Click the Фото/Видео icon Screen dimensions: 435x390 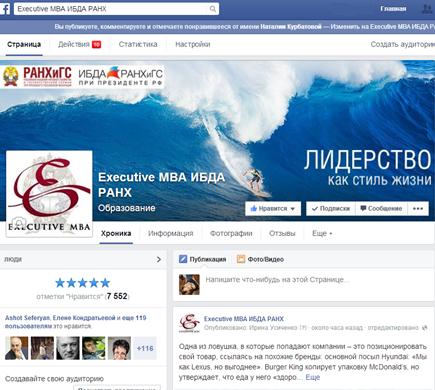[241, 259]
